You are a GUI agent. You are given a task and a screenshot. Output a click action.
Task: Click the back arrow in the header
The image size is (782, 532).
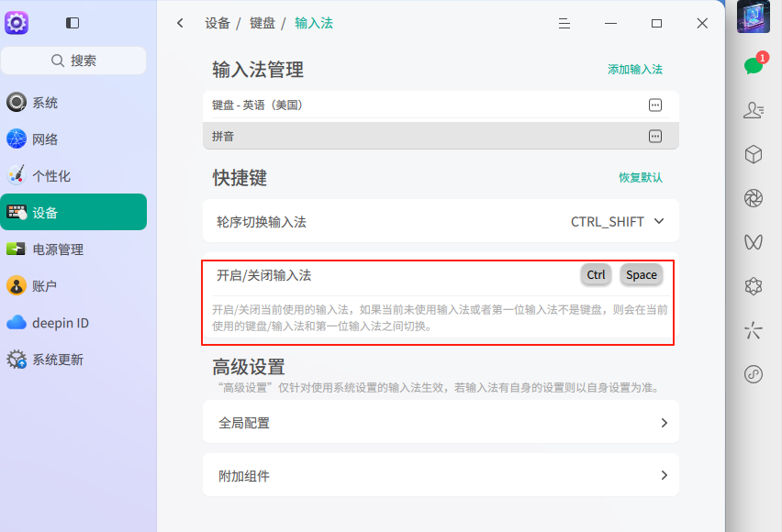click(180, 23)
